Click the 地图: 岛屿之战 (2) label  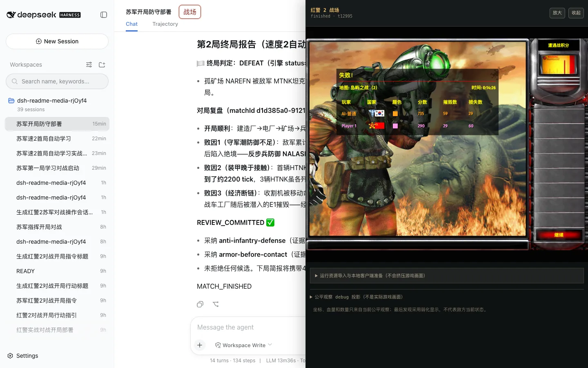358,88
